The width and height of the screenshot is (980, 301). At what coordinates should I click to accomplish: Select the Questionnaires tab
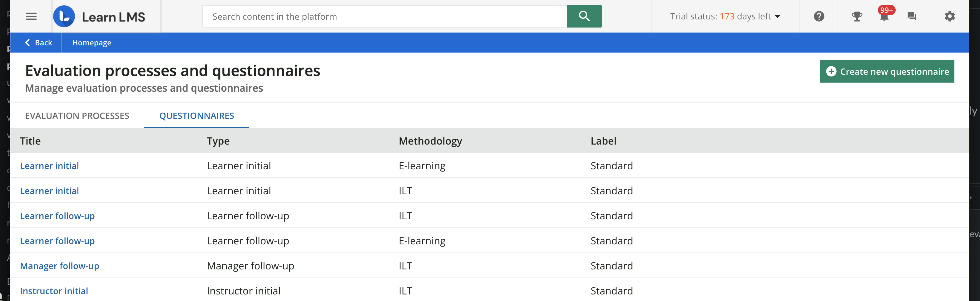(197, 116)
